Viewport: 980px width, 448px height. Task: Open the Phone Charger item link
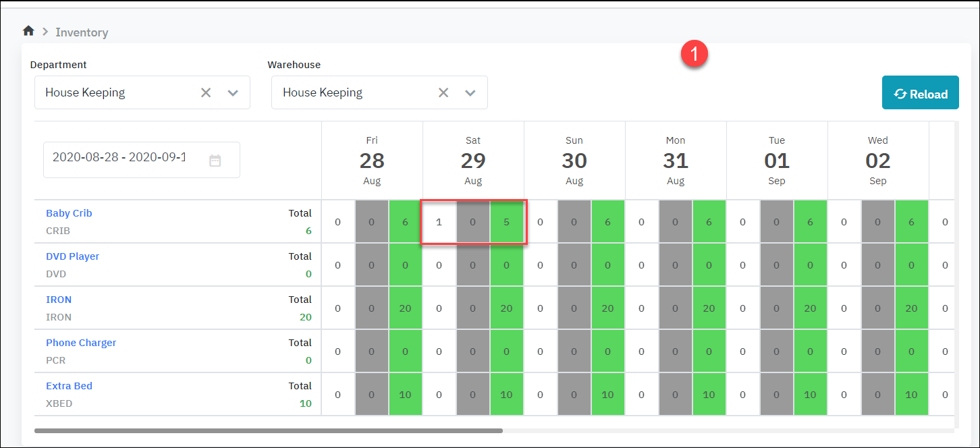tap(81, 343)
